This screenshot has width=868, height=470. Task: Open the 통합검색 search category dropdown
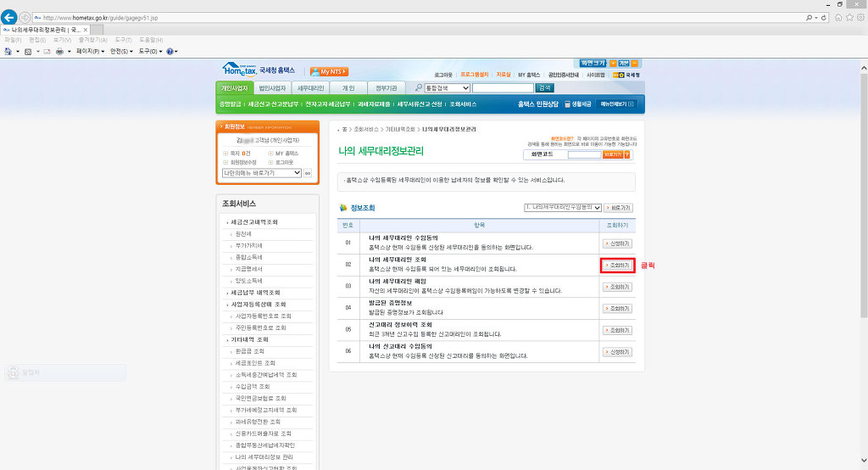click(448, 88)
